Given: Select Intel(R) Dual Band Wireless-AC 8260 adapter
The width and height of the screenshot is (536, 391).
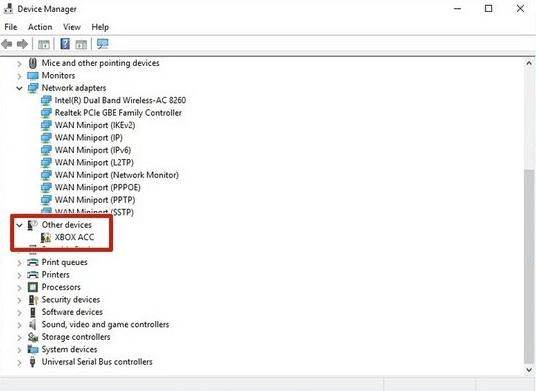Looking at the screenshot, I should [x=120, y=100].
